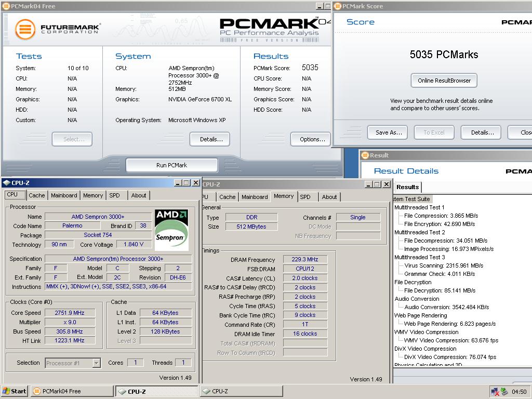Click the Windows Start button

14,391
